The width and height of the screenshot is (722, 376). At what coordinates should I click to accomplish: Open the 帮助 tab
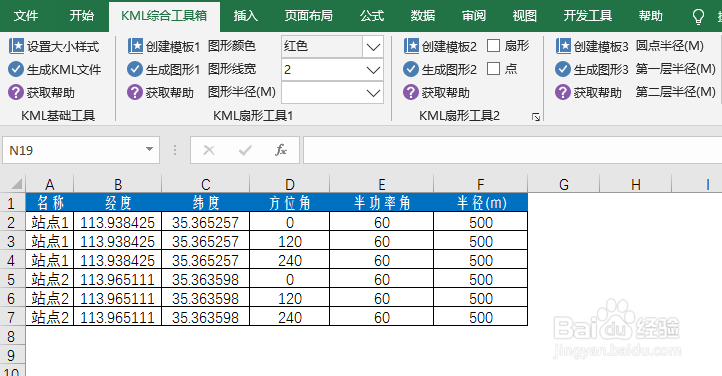650,16
